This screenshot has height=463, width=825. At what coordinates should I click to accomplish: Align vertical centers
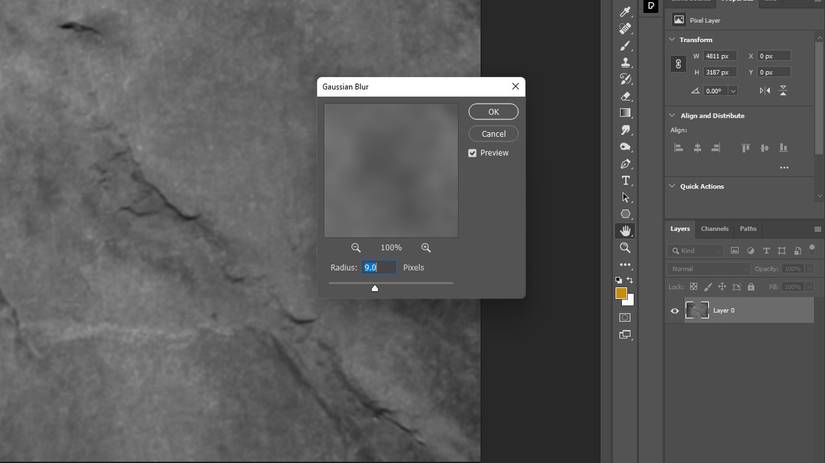coord(764,148)
